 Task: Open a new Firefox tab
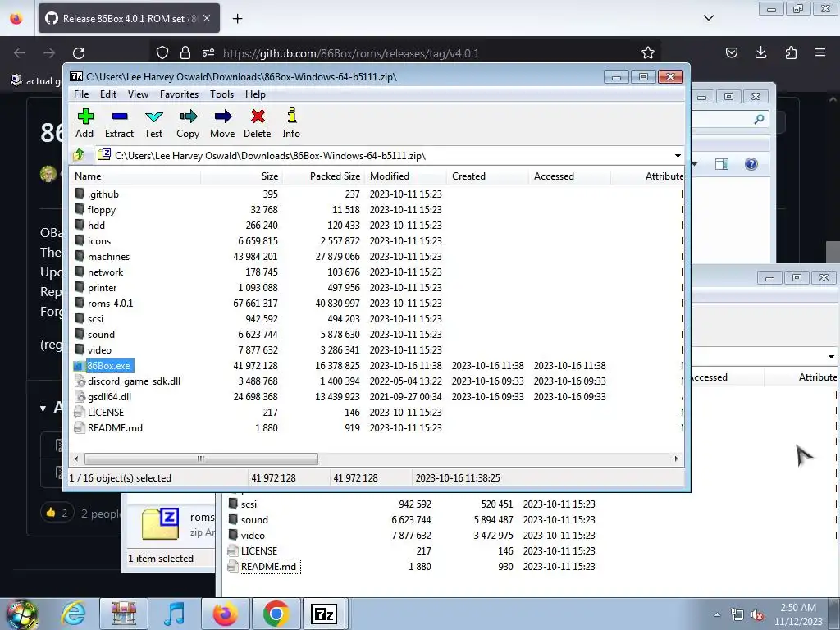(237, 19)
